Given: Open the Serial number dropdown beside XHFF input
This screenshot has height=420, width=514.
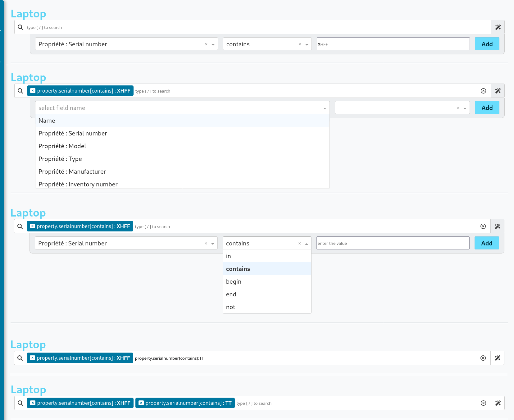Looking at the screenshot, I should [x=213, y=44].
